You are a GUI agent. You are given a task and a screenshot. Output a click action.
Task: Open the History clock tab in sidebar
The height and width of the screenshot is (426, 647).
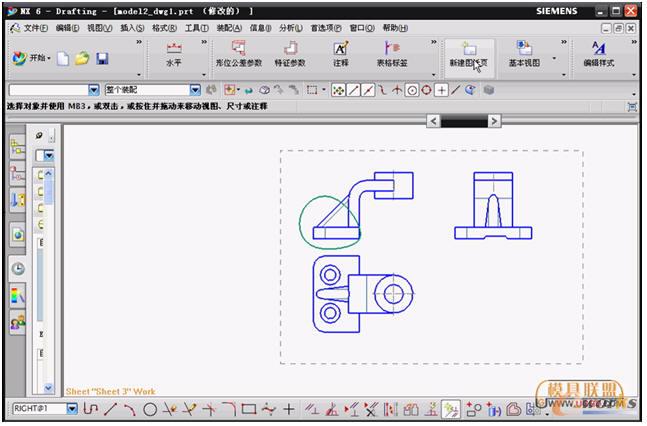pyautogui.click(x=17, y=268)
